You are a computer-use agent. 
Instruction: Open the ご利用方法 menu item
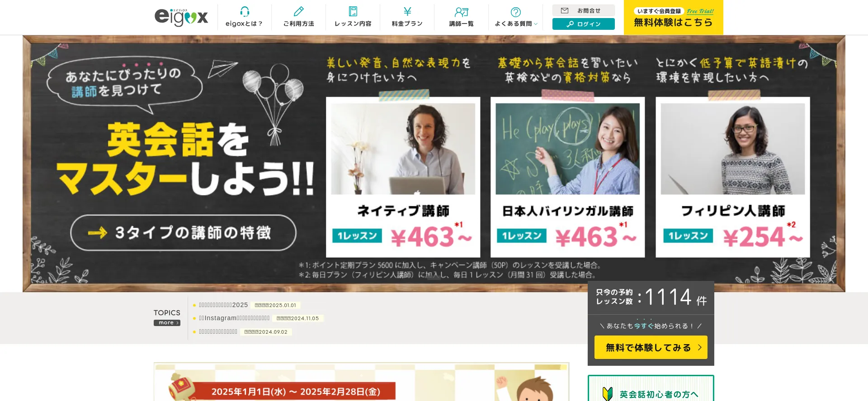pos(299,18)
